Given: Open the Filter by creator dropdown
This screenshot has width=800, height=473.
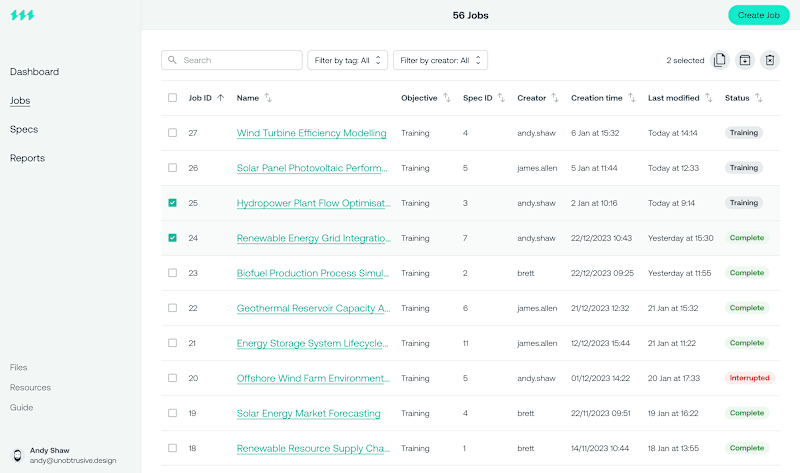Looking at the screenshot, I should (x=440, y=60).
